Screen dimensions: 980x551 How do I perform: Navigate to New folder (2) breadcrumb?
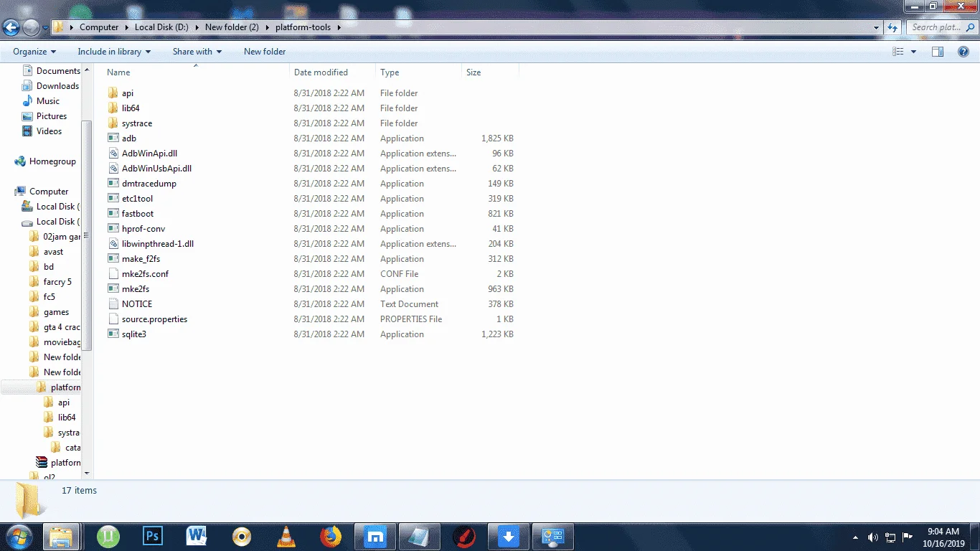click(232, 27)
